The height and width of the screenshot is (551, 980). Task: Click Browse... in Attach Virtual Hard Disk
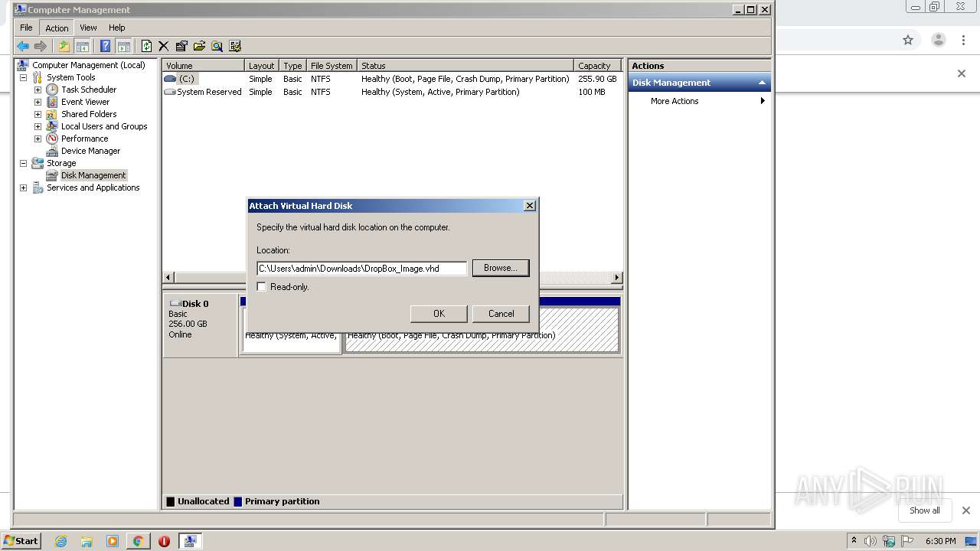tap(501, 268)
